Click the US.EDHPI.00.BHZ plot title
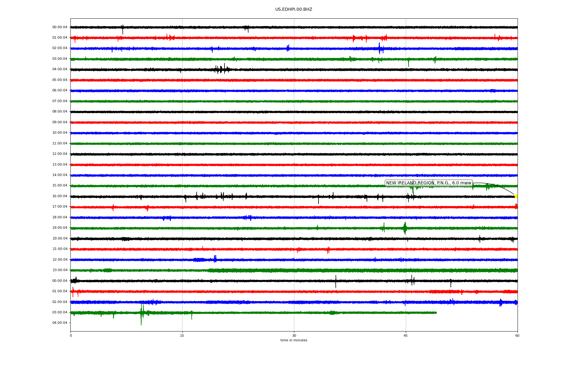 point(294,10)
